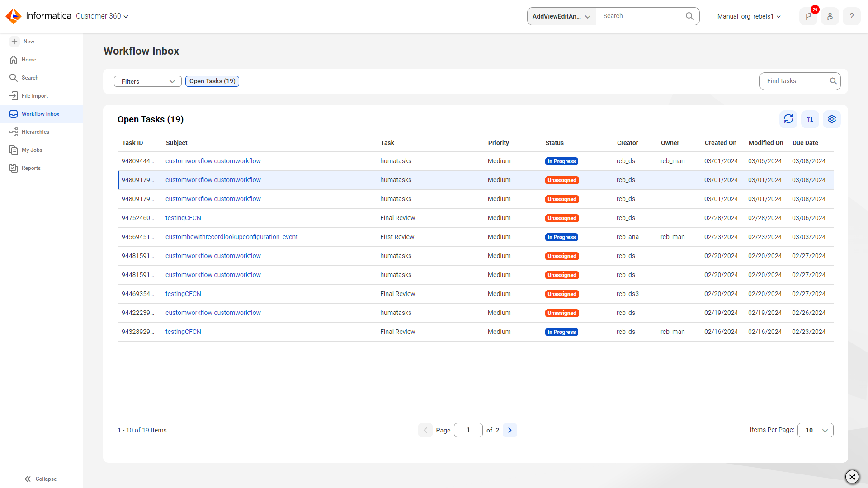Collapse the sidebar navigation
868x488 pixels.
pos(40,479)
